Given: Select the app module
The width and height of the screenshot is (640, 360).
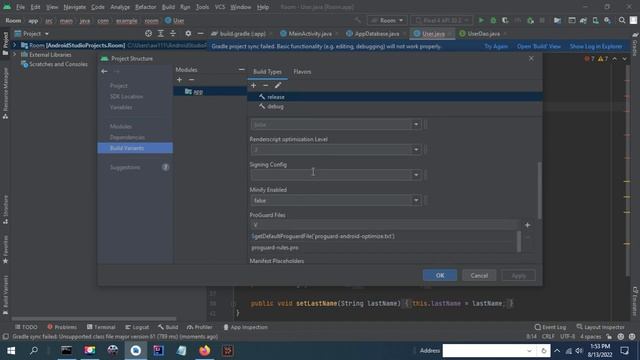Looking at the screenshot, I should pyautogui.click(x=210, y=91).
